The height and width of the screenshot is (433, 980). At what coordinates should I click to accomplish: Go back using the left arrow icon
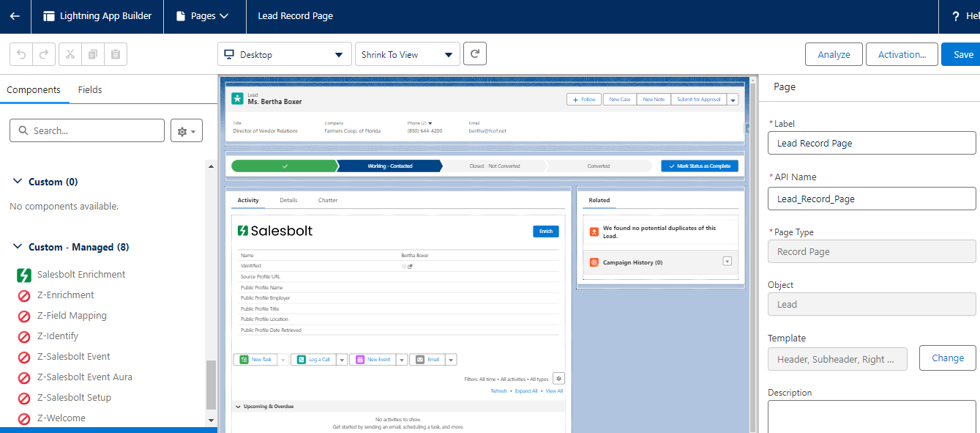coord(15,16)
